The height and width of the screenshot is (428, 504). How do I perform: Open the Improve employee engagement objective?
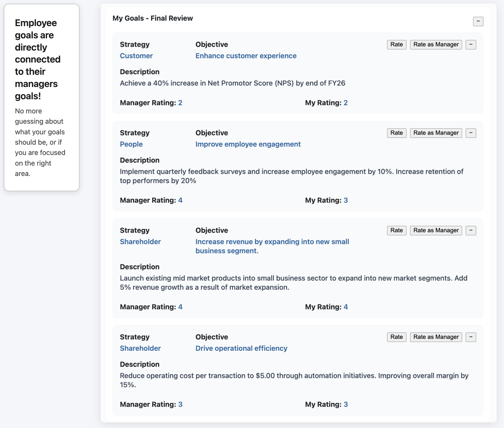click(x=248, y=144)
